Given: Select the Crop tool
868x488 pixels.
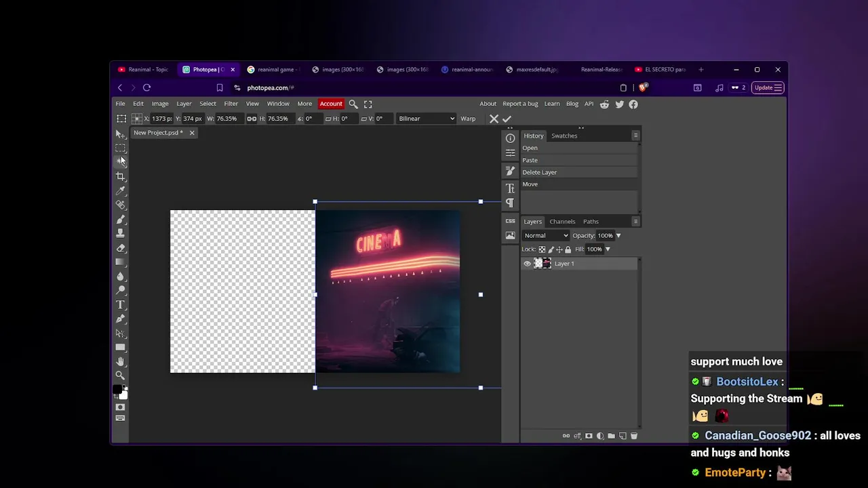Looking at the screenshot, I should [x=120, y=176].
